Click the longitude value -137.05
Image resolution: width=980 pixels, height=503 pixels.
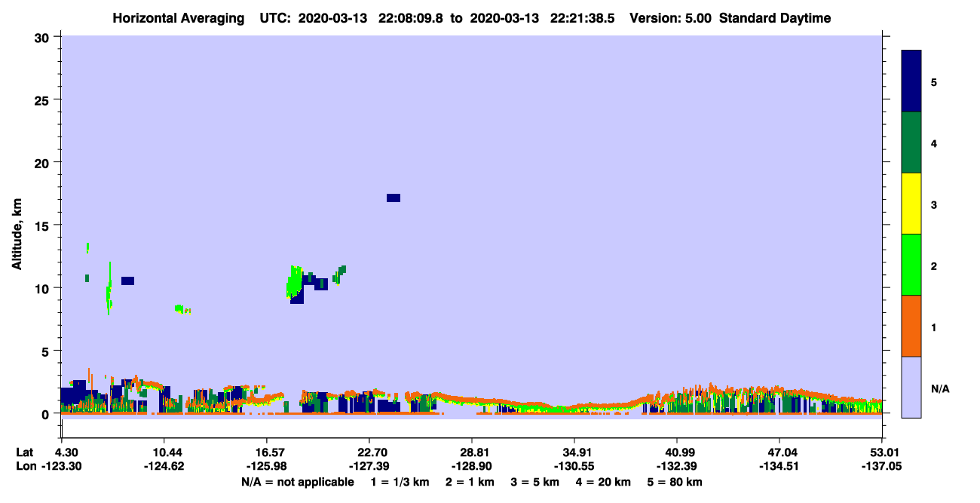point(882,466)
